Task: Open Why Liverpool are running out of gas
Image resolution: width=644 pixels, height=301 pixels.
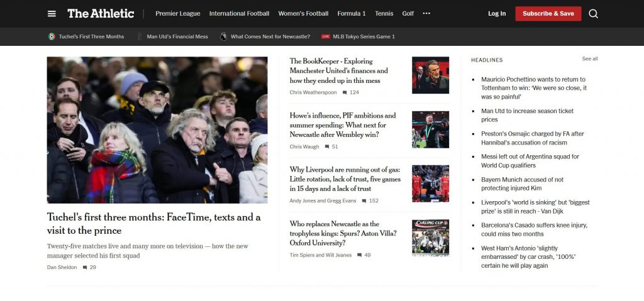Action: coord(345,179)
